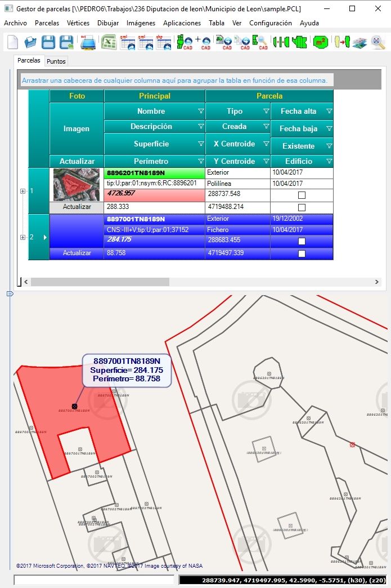
Task: Open the Dibujar menu
Action: [x=108, y=23]
